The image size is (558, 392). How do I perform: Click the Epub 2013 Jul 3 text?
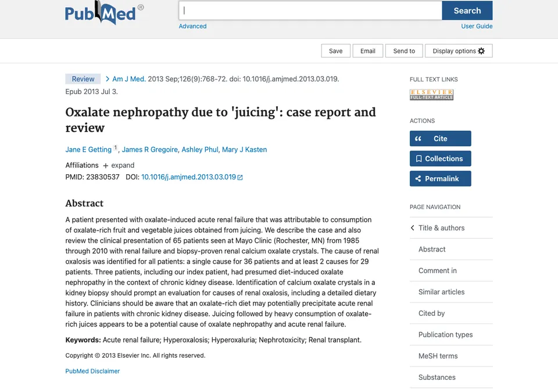pyautogui.click(x=91, y=92)
